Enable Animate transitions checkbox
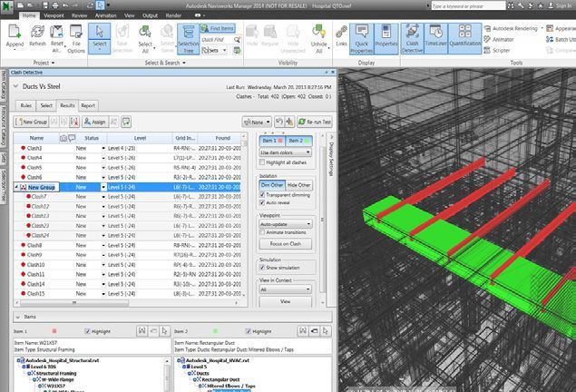Viewport: 576px width, 392px height. coord(262,232)
